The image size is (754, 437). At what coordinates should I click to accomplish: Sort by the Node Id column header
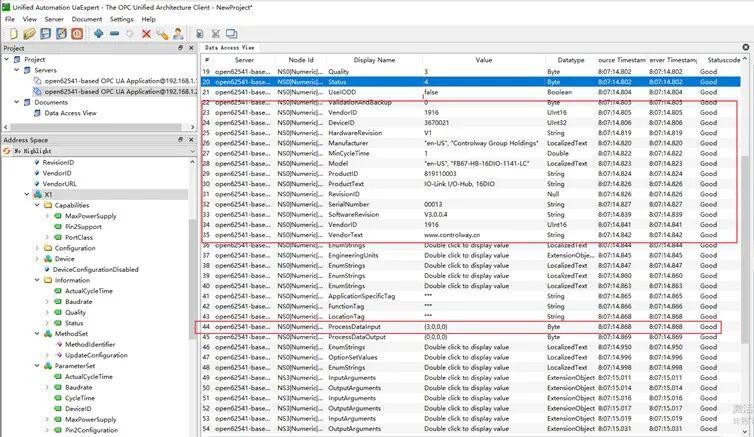(x=301, y=60)
